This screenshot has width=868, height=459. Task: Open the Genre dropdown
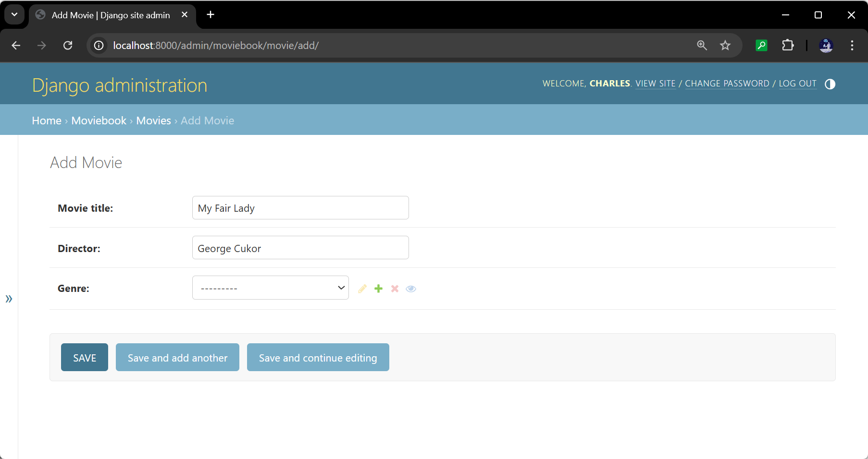pos(271,288)
